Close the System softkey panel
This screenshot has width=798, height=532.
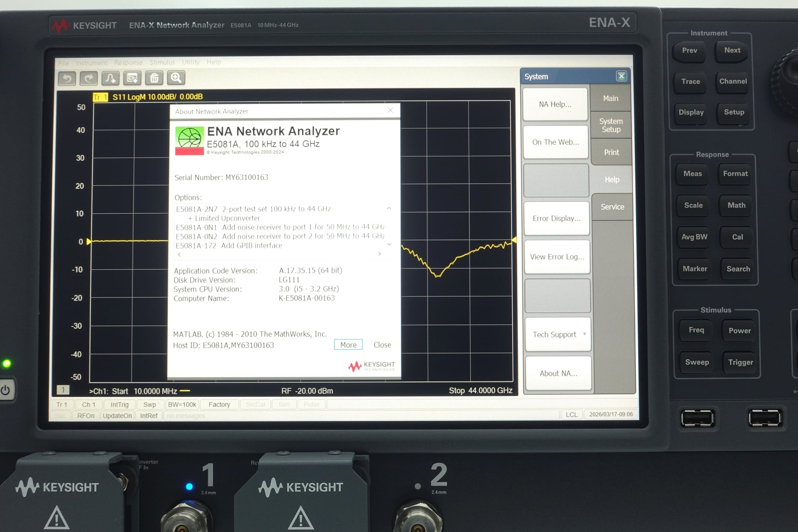(621, 76)
